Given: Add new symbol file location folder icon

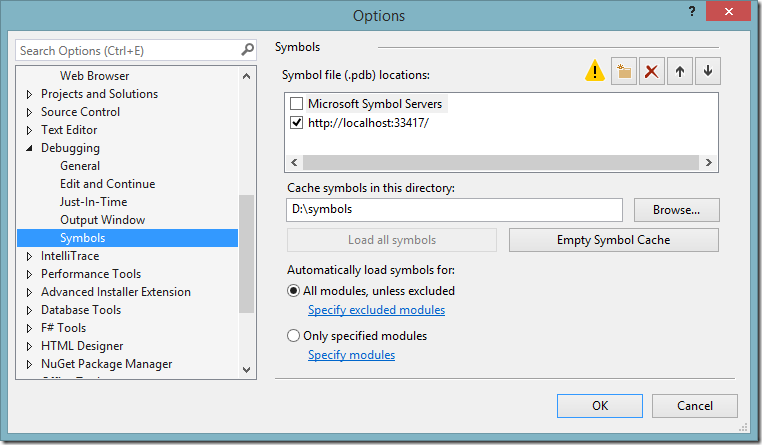Looking at the screenshot, I should (624, 71).
